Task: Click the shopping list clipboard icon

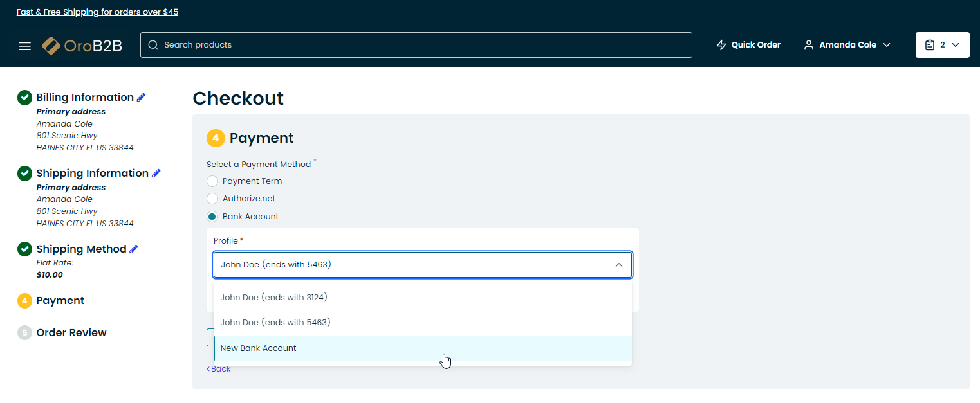Action: coord(929,45)
